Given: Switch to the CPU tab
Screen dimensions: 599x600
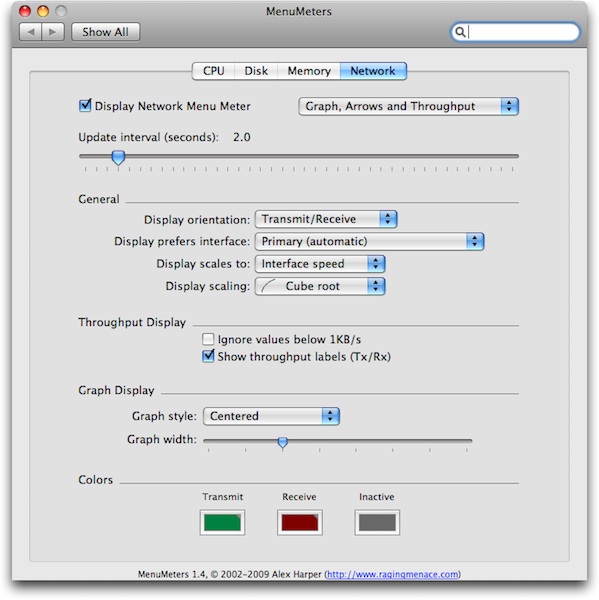Looking at the screenshot, I should click(214, 71).
